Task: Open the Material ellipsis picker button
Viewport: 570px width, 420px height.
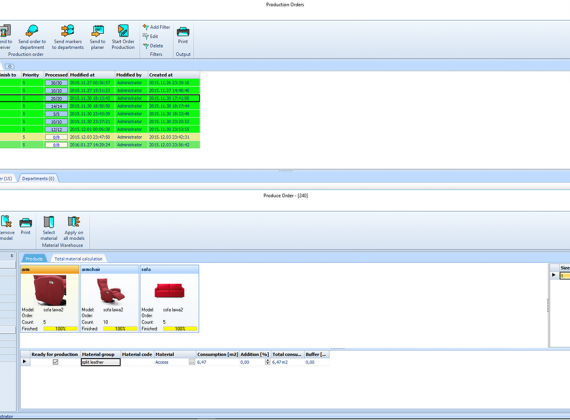Action: coord(192,362)
